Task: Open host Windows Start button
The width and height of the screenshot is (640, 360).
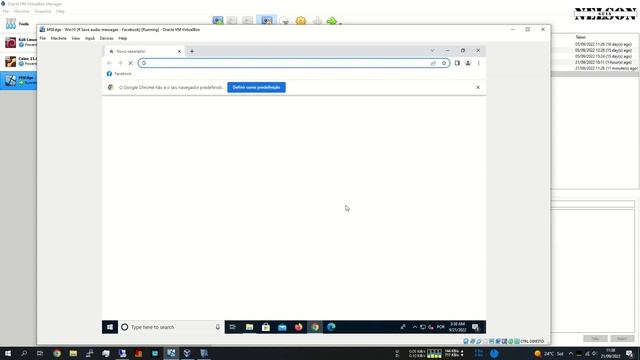Action: tap(8, 353)
